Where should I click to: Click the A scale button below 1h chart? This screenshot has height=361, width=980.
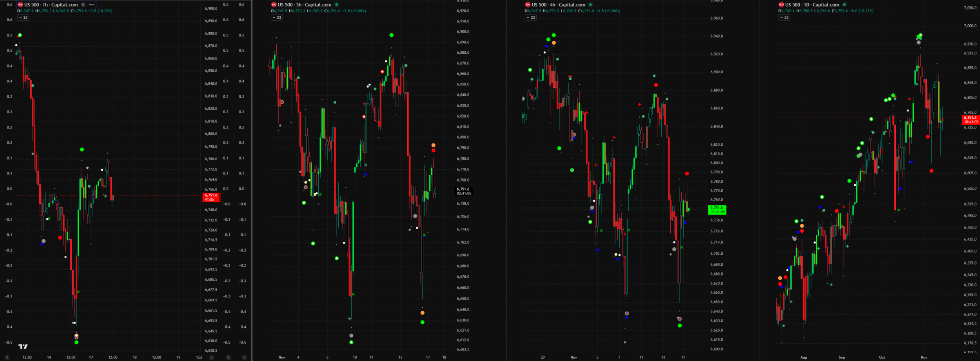[212, 357]
